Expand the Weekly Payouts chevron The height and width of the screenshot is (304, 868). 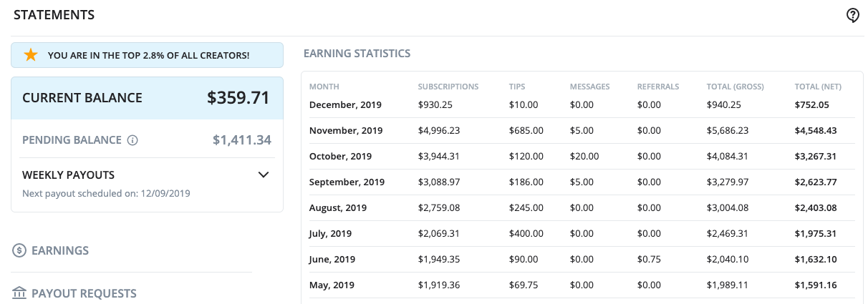coord(264,175)
